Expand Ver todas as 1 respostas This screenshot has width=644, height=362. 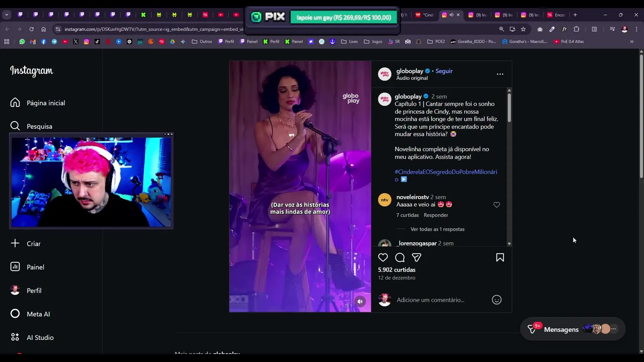437,229
